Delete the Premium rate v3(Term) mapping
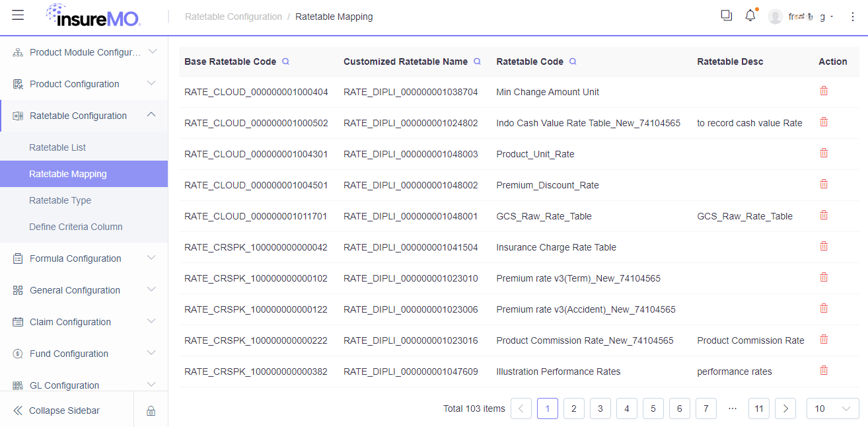Viewport: 868px width, 427px height. click(x=824, y=278)
